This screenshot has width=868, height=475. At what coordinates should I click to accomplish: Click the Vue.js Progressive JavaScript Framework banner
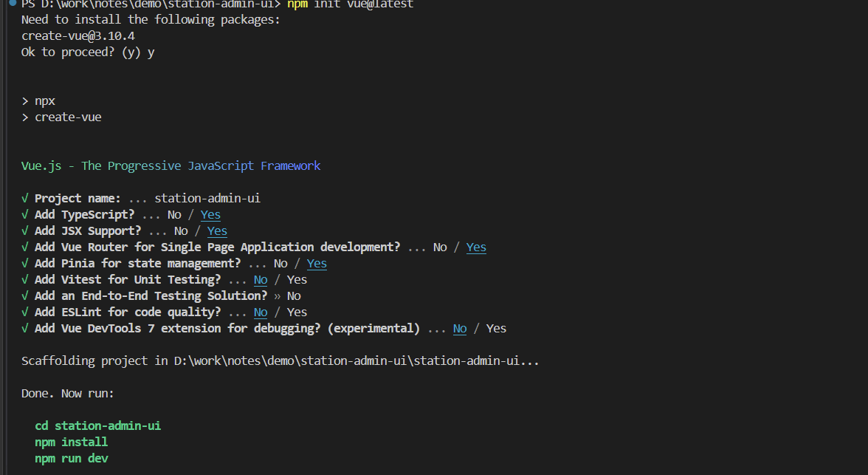point(171,165)
